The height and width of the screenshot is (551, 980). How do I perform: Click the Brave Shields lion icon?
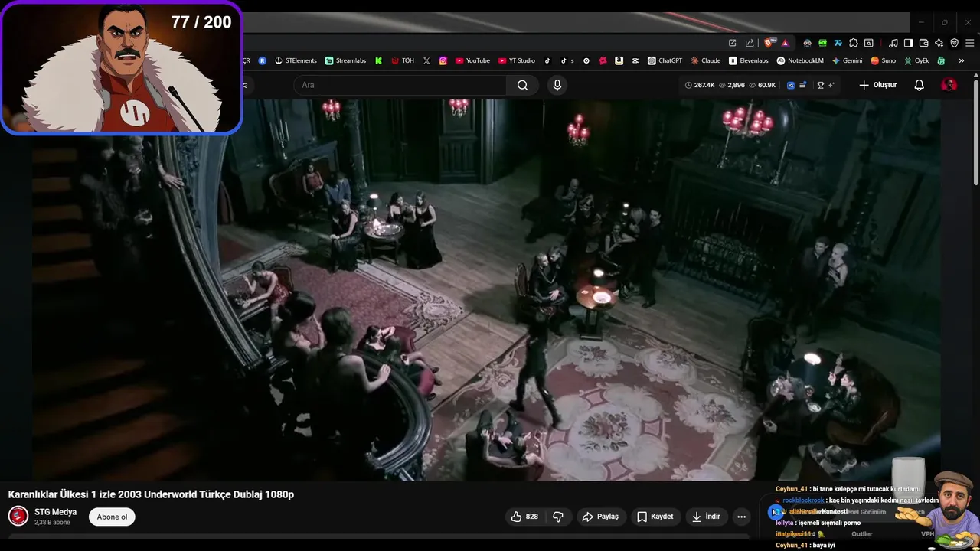[x=768, y=43]
